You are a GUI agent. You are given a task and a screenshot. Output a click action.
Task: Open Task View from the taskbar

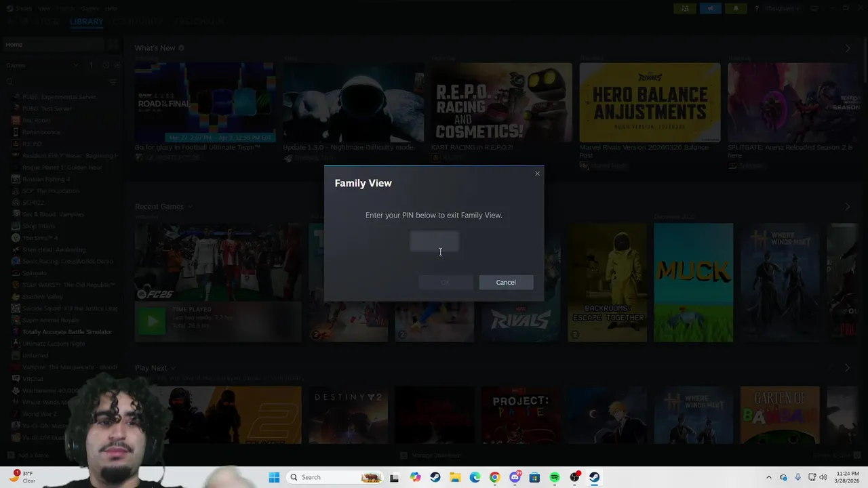point(395,477)
